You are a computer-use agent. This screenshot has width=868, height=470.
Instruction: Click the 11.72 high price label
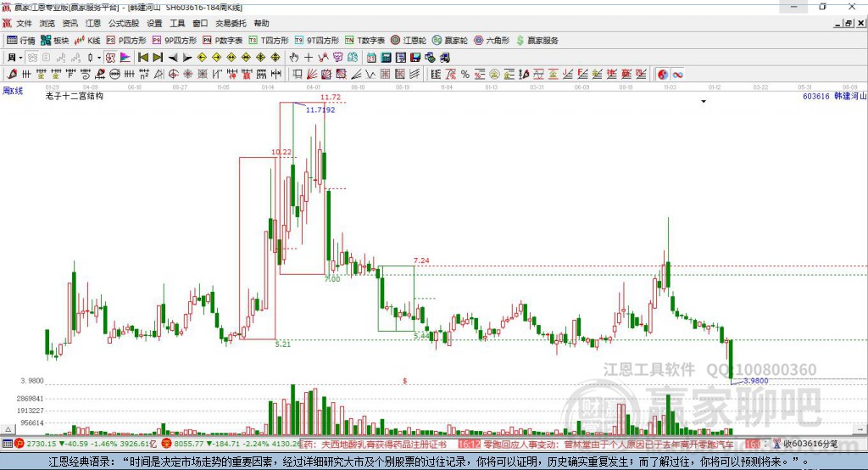(331, 97)
